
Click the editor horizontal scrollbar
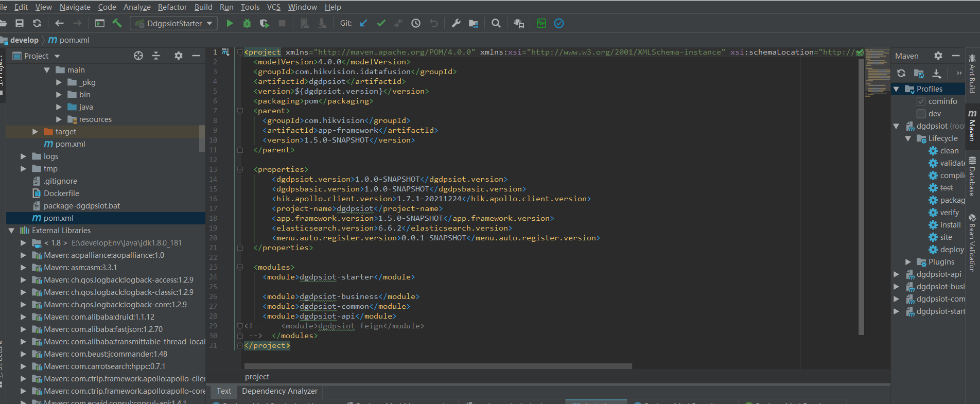(x=437, y=366)
